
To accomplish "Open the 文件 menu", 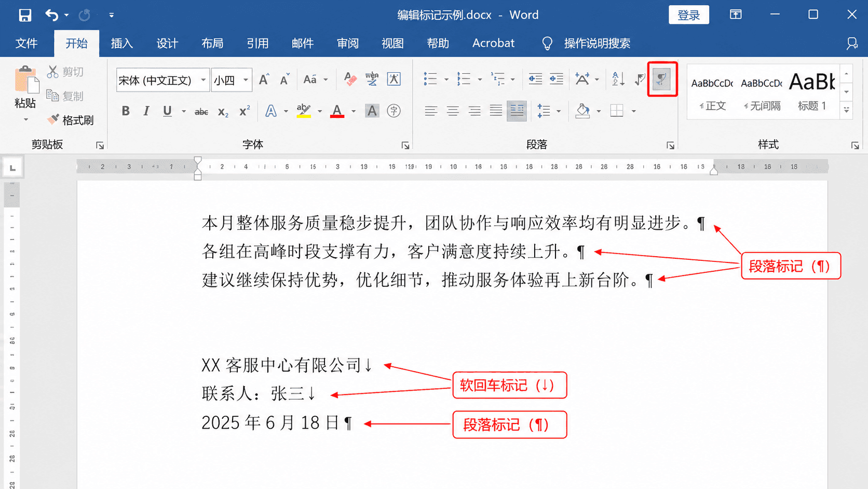I will coord(26,43).
